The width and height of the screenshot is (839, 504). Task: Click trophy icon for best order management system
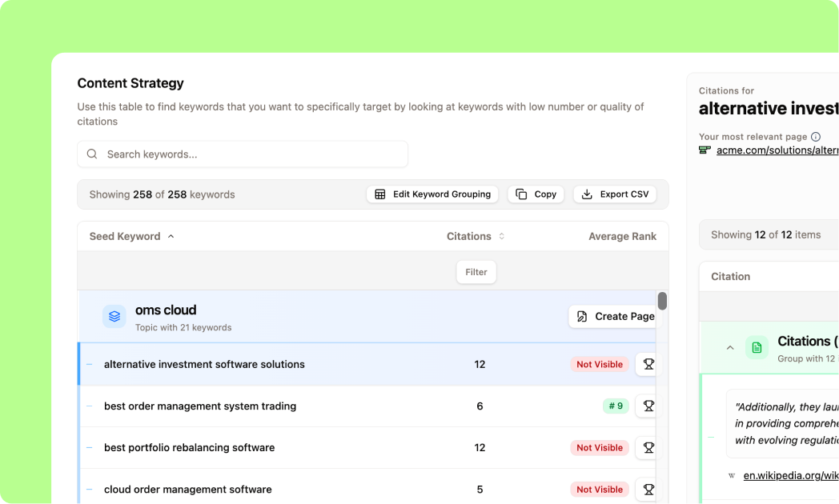(648, 406)
